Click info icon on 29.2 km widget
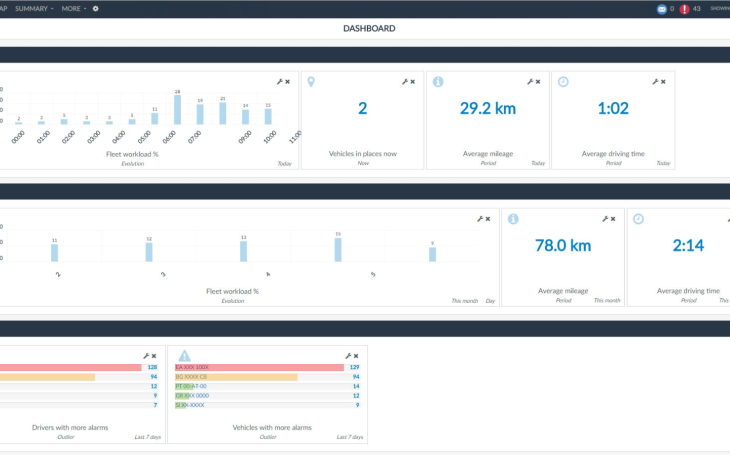 tap(437, 82)
